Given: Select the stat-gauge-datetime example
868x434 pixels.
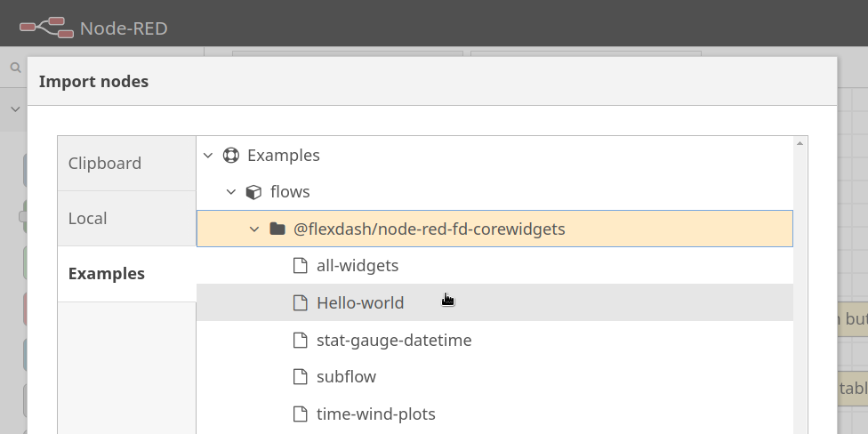Looking at the screenshot, I should (494, 340).
